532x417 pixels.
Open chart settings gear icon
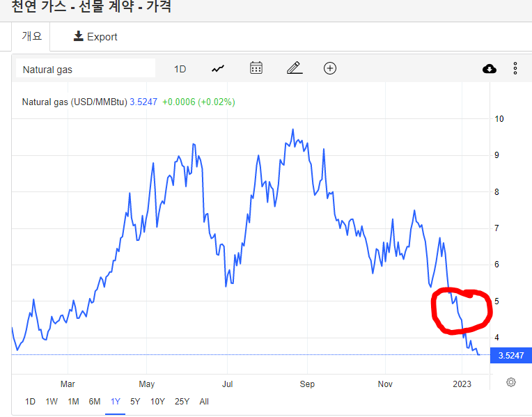(x=511, y=382)
